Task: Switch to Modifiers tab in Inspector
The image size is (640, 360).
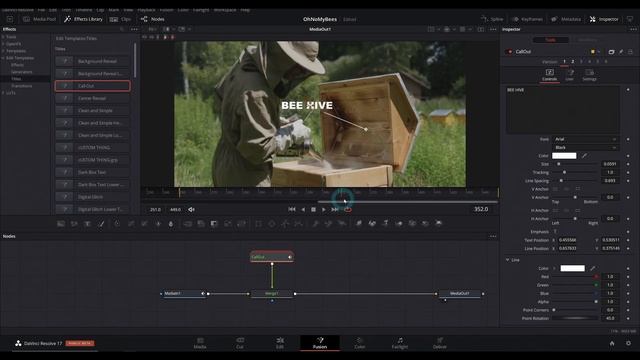Action: point(587,40)
